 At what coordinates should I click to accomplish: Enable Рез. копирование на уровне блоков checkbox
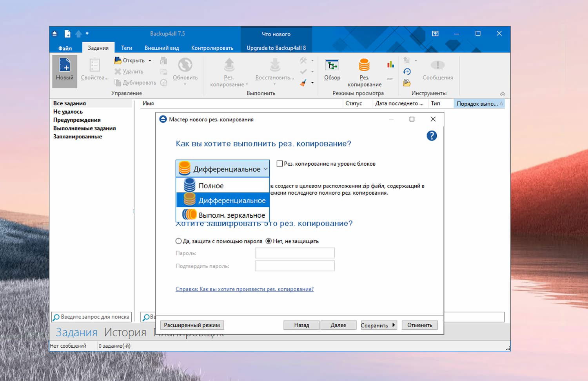coord(280,164)
